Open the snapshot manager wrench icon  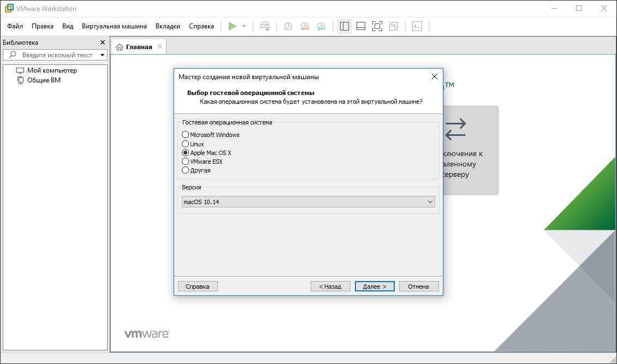click(322, 26)
